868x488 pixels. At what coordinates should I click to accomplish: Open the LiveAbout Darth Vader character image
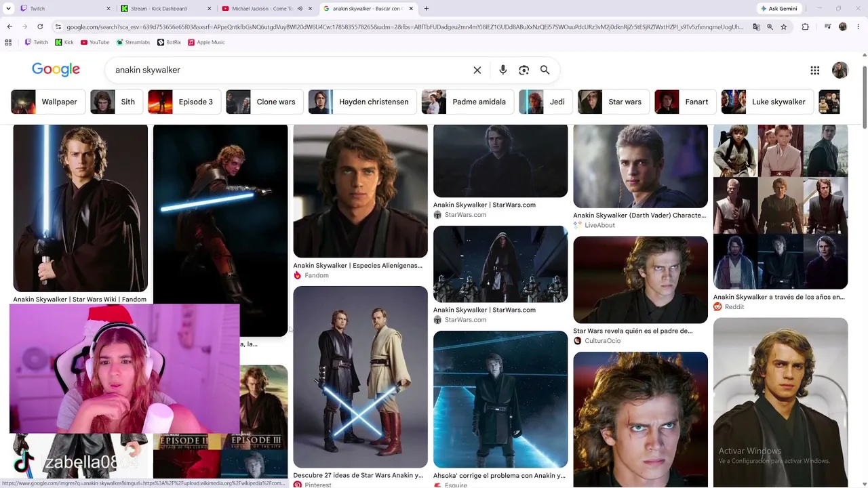click(x=640, y=166)
